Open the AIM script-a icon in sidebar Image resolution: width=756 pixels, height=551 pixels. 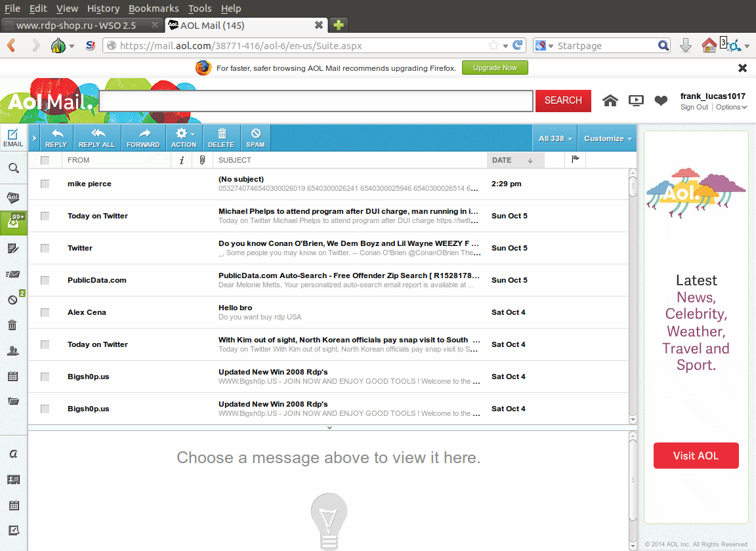point(14,454)
